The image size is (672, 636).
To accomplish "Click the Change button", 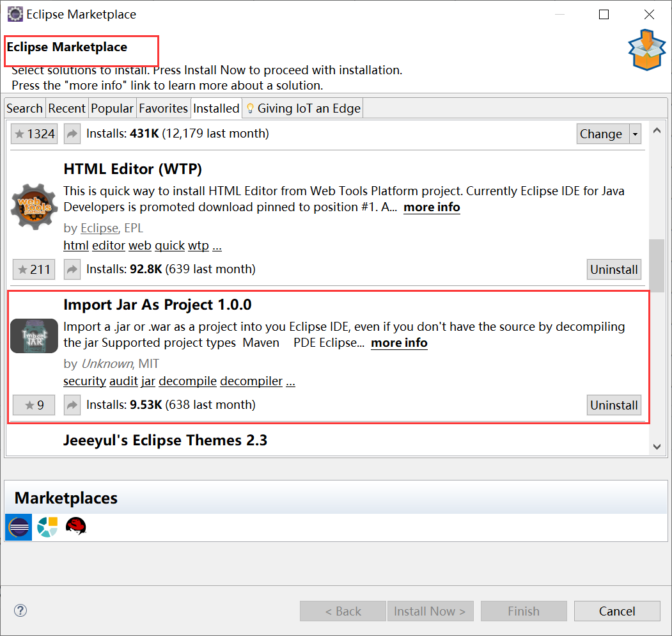I will click(x=603, y=134).
